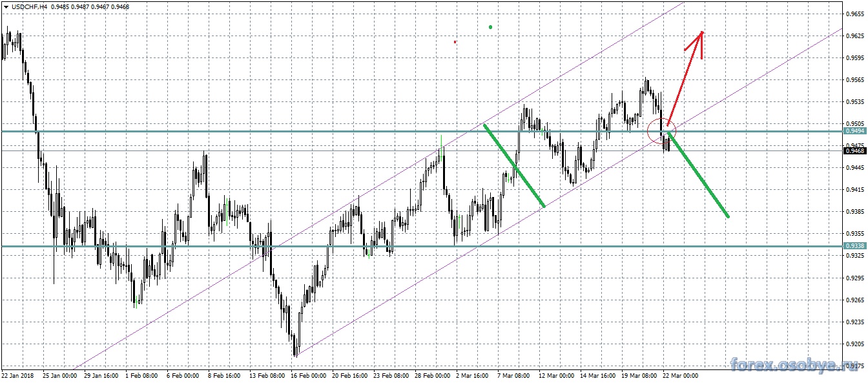Click the 0.9505 price scale label
This screenshot has height=383, width=868.
854,123
